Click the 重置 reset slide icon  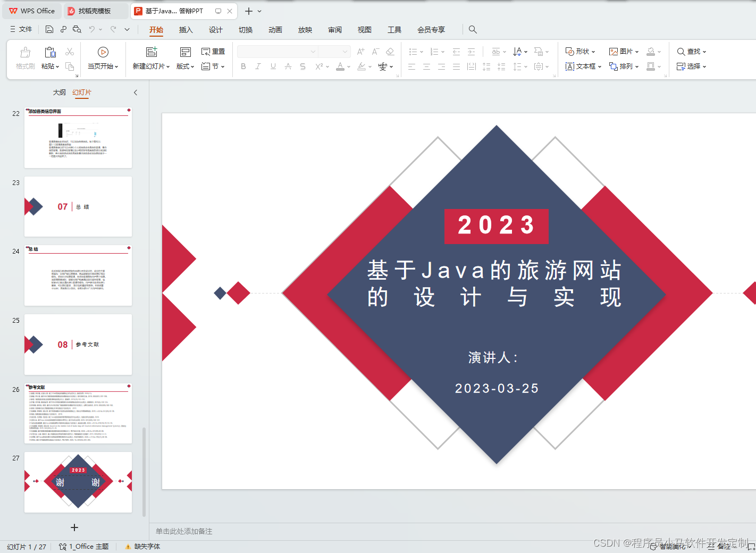click(213, 51)
